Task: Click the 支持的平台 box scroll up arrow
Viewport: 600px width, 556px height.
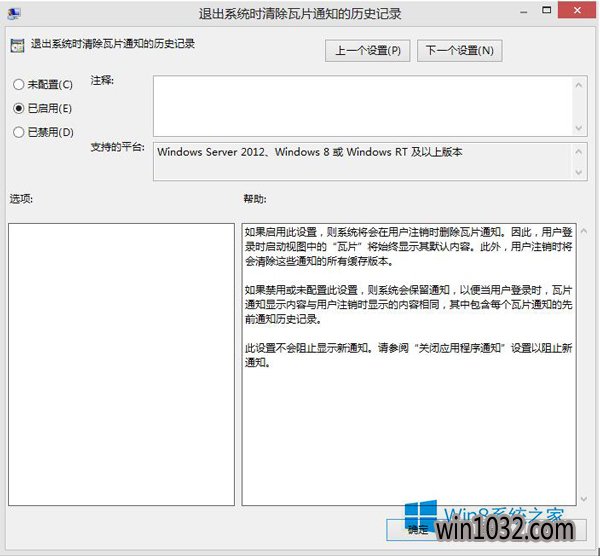Action: [x=580, y=151]
